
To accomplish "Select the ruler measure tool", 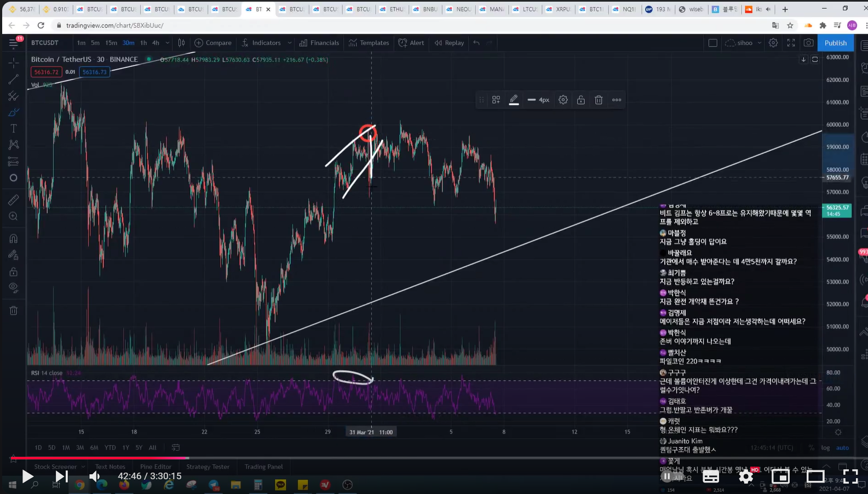I will tap(14, 200).
